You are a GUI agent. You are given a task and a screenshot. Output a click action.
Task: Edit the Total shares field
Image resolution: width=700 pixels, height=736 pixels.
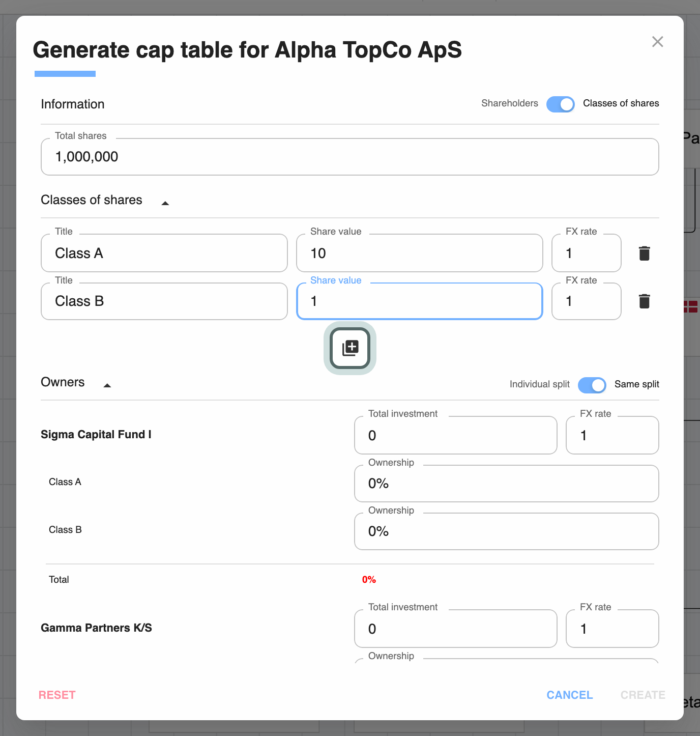[350, 157]
